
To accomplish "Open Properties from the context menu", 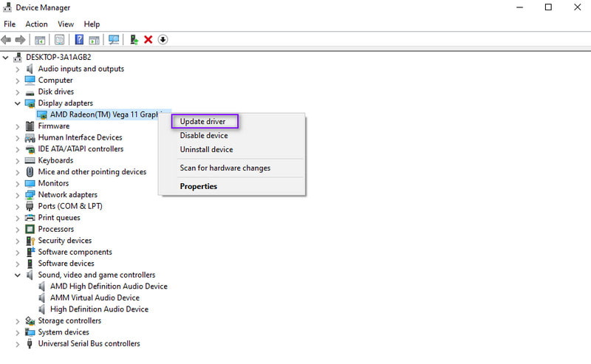I will pos(199,186).
